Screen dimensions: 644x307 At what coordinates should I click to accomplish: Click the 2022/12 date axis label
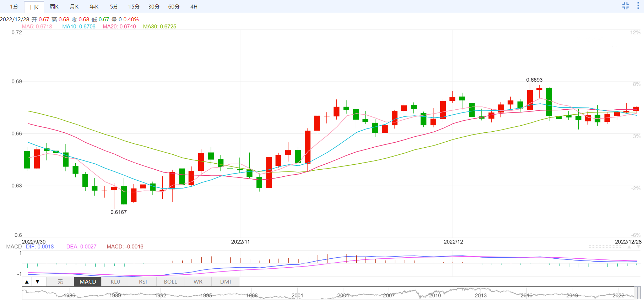(453, 242)
